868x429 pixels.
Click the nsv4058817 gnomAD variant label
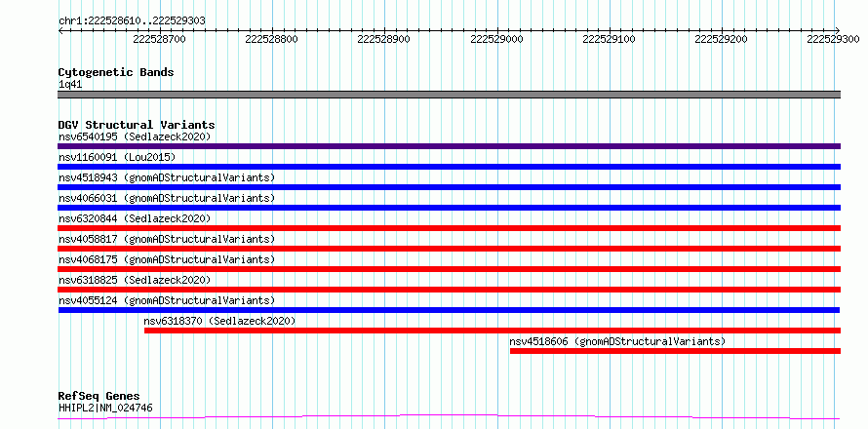tap(167, 239)
